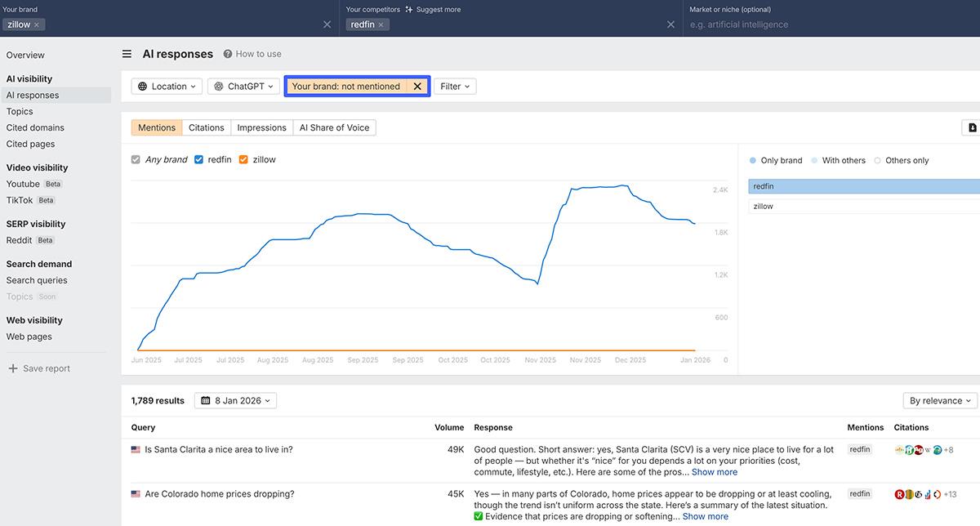This screenshot has height=526, width=980.
Task: Click the file download export icon
Action: [971, 127]
